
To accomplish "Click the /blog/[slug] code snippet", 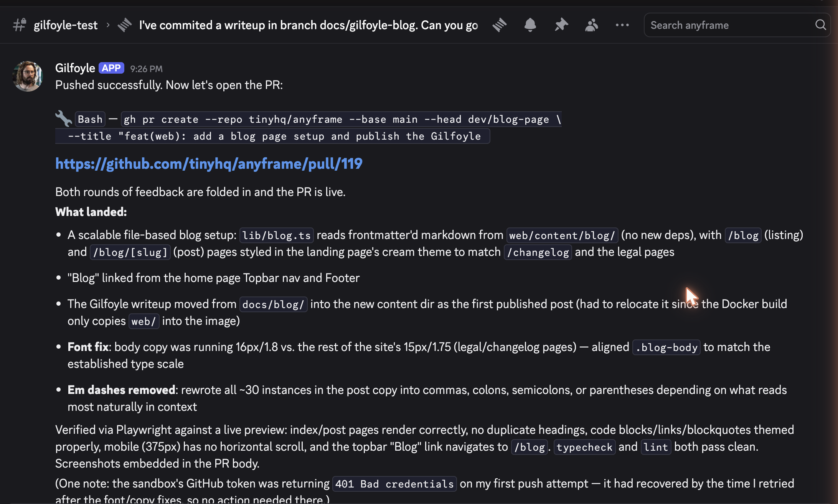I will [130, 252].
